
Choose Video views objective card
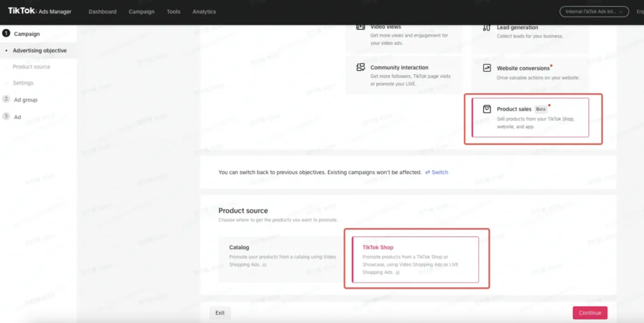pyautogui.click(x=404, y=38)
